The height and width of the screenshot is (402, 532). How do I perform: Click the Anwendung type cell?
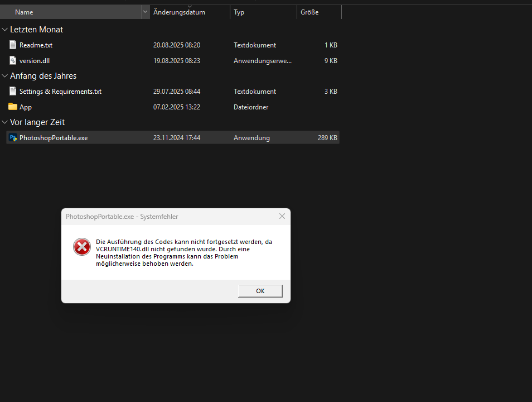[252, 138]
